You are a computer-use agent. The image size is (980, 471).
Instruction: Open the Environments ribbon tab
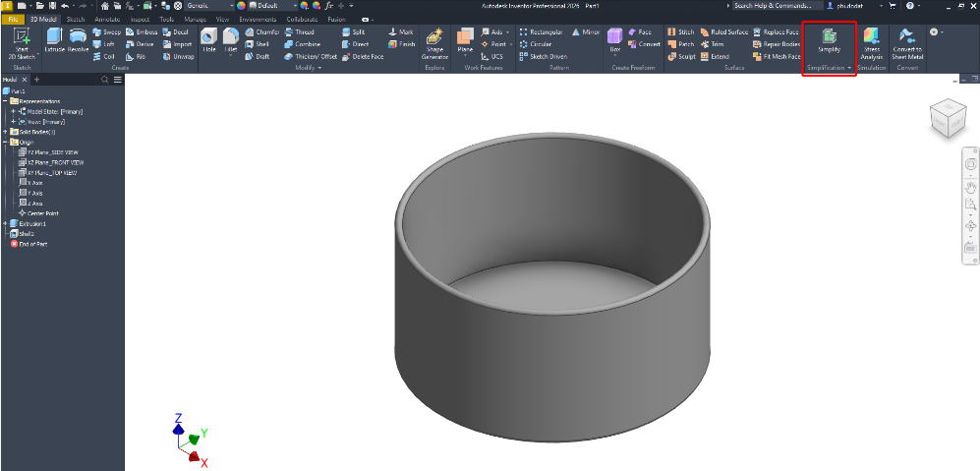click(x=258, y=20)
